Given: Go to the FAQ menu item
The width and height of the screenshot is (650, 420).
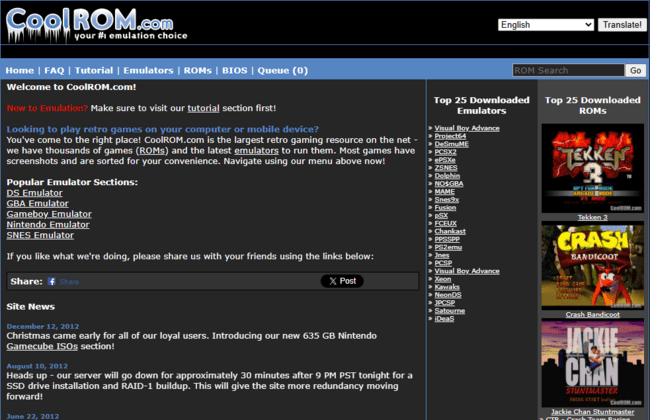Looking at the screenshot, I should [54, 71].
